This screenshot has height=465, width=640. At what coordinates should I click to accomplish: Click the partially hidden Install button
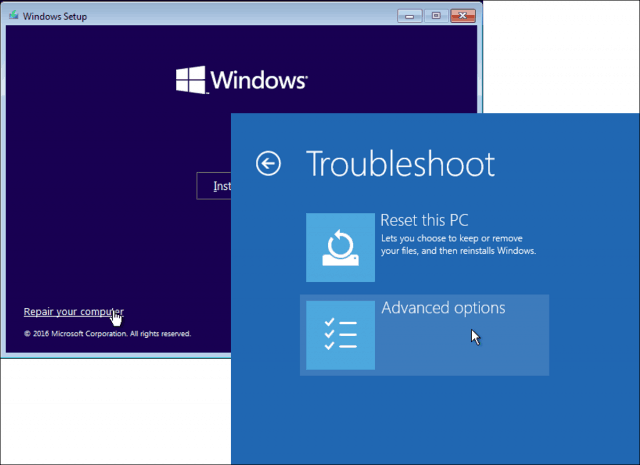(214, 186)
